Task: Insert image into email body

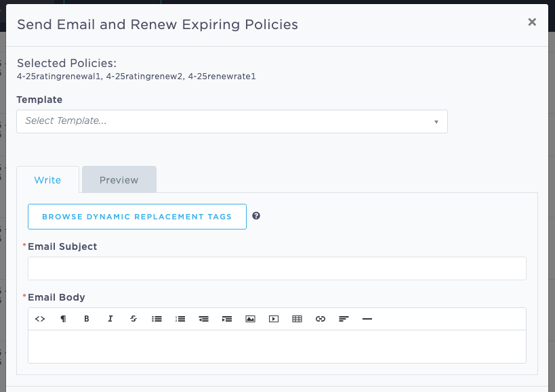Action: 250,319
